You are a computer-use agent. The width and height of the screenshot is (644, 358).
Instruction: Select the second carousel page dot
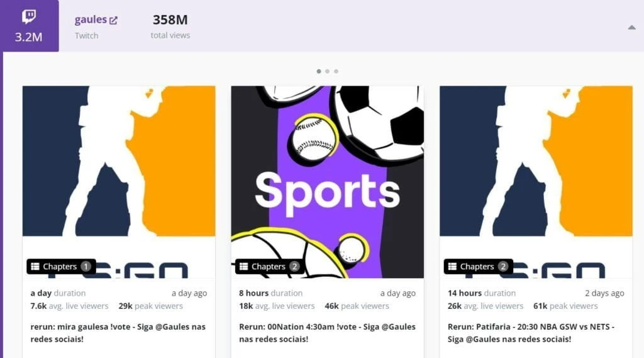click(327, 71)
